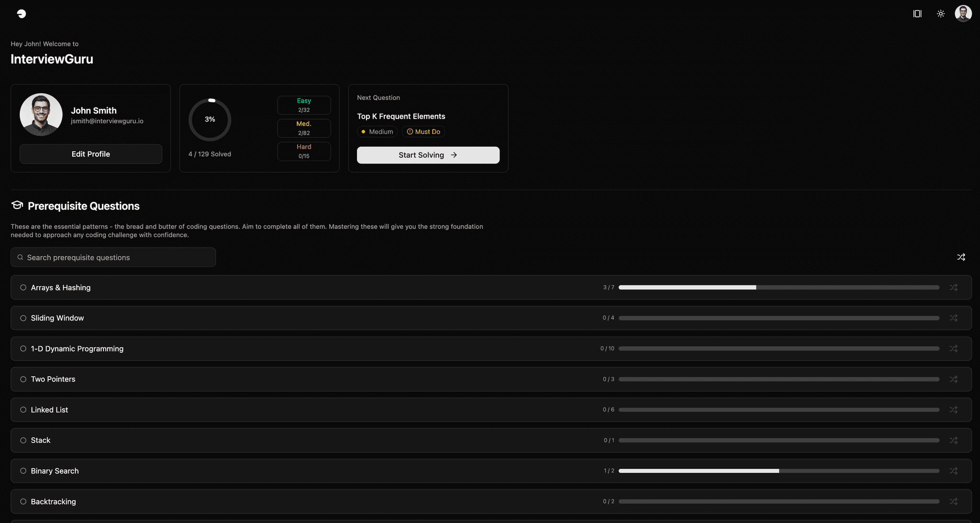Viewport: 980px width, 523px height.
Task: Expand the 1-D Dynamic Programming section
Action: click(77, 349)
